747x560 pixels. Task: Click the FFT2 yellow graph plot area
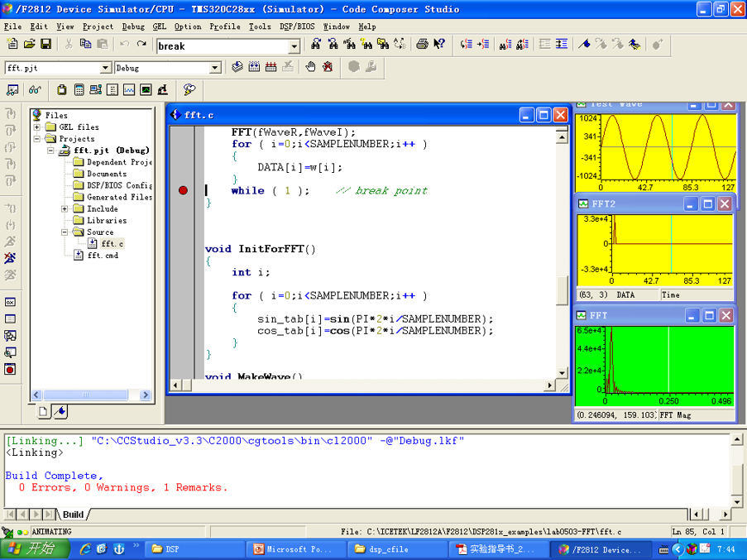[672, 244]
